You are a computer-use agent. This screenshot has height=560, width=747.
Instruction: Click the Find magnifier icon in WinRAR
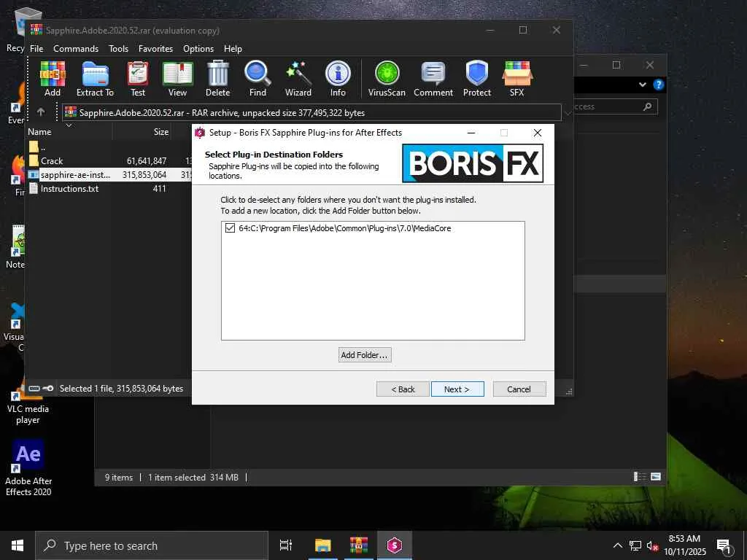pyautogui.click(x=258, y=79)
